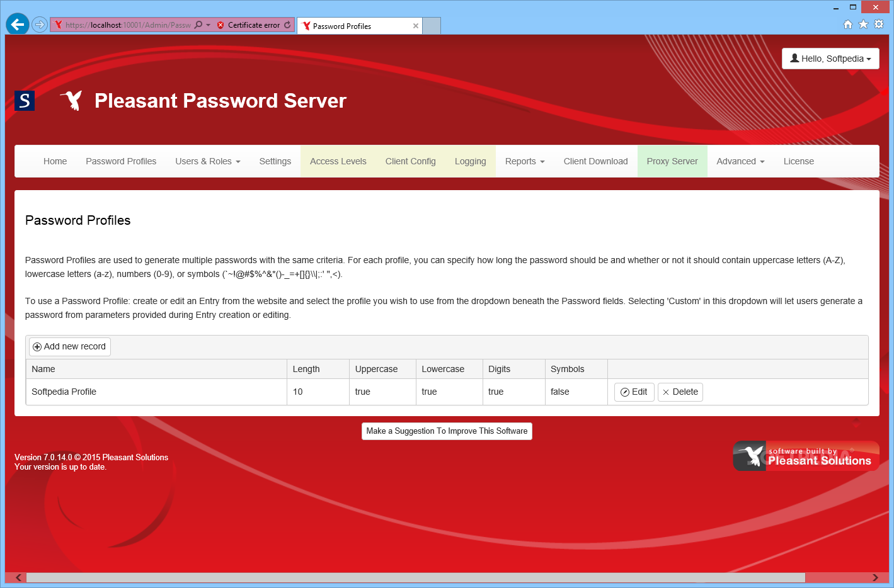Viewport: 894px width, 588px height.
Task: Go to the Home nav item
Action: click(x=55, y=161)
